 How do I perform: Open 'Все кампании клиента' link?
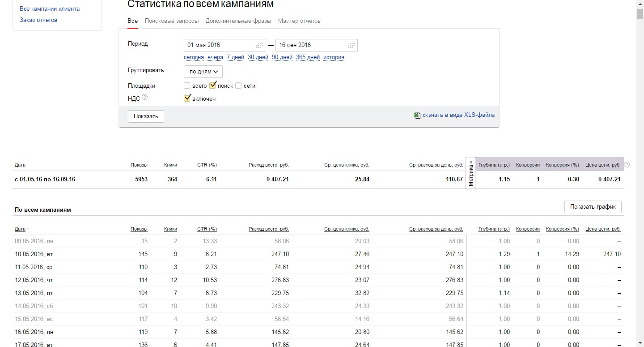[50, 9]
